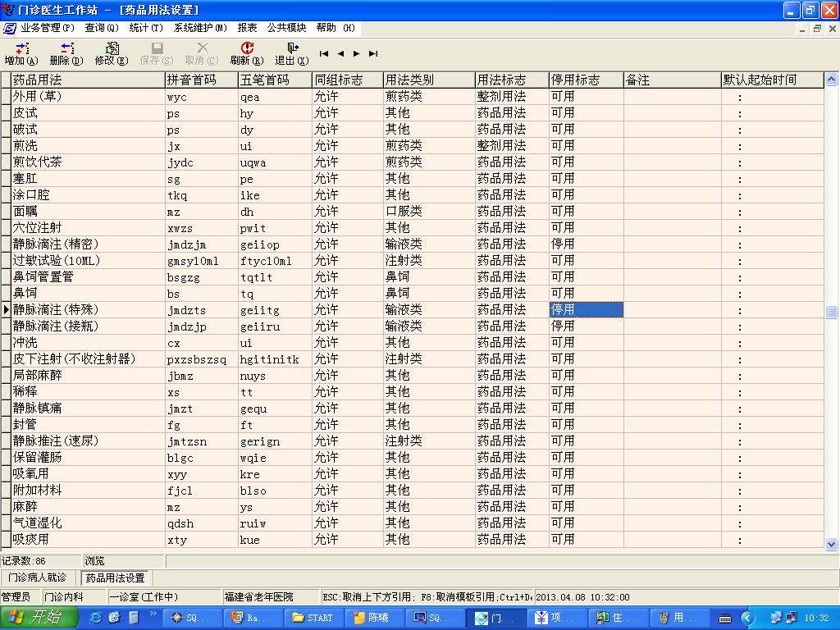Open the 查询(Q) menu

click(101, 28)
